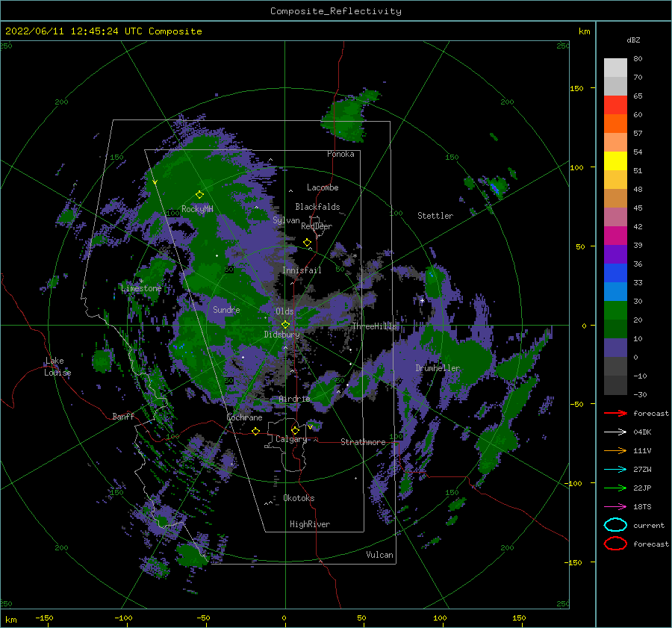Click the Lake Louise label
The image size is (672, 628).
(x=57, y=367)
